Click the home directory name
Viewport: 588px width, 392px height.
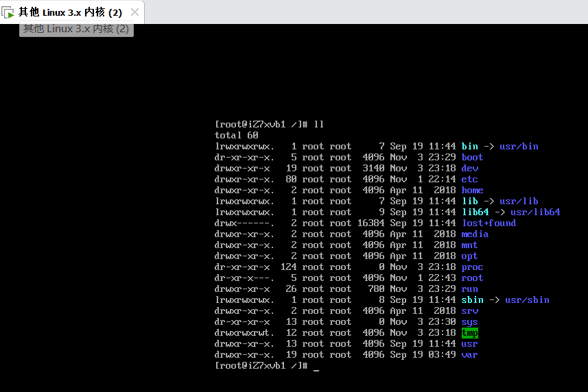[472, 190]
